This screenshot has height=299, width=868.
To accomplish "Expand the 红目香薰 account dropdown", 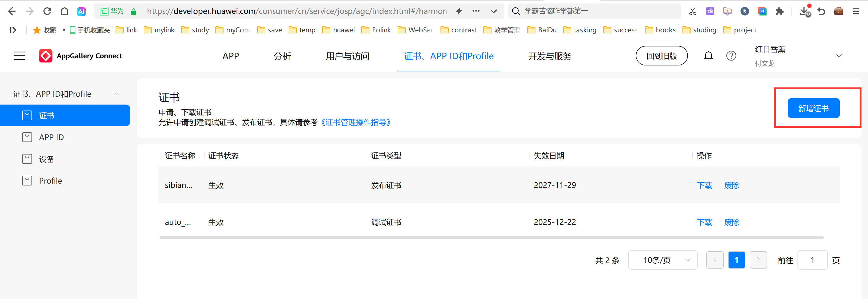I will pos(839,56).
